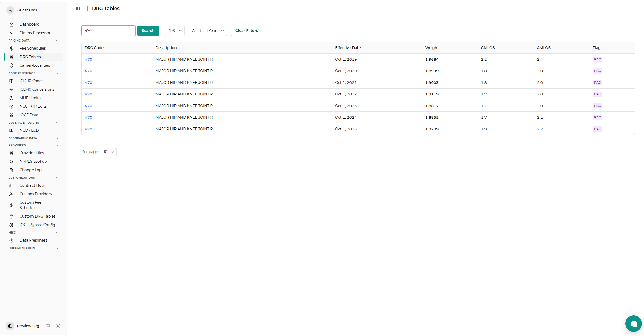The height and width of the screenshot is (336, 644).
Task: Open the chat bubble widget
Action: tap(633, 324)
